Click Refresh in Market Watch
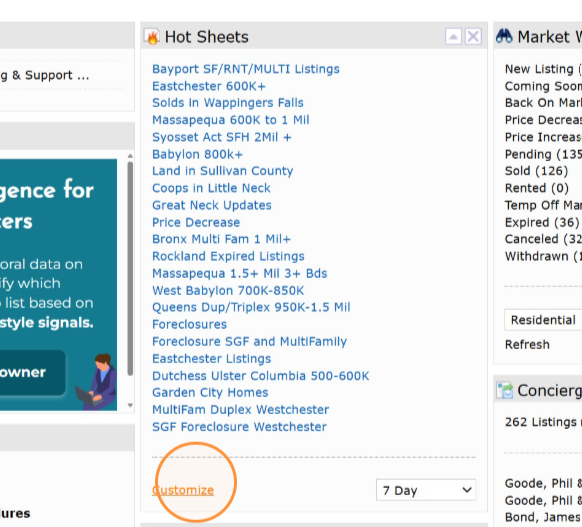 (x=527, y=345)
